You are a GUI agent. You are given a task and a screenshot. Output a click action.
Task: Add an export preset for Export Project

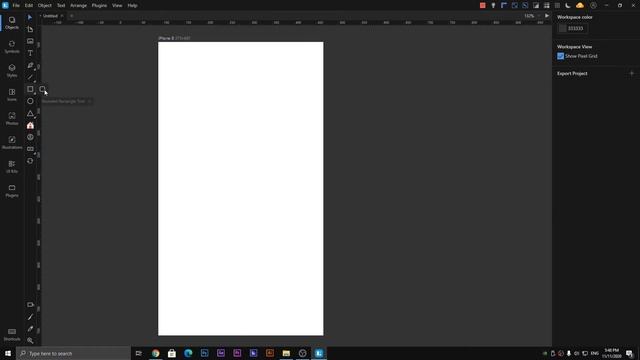(x=631, y=73)
